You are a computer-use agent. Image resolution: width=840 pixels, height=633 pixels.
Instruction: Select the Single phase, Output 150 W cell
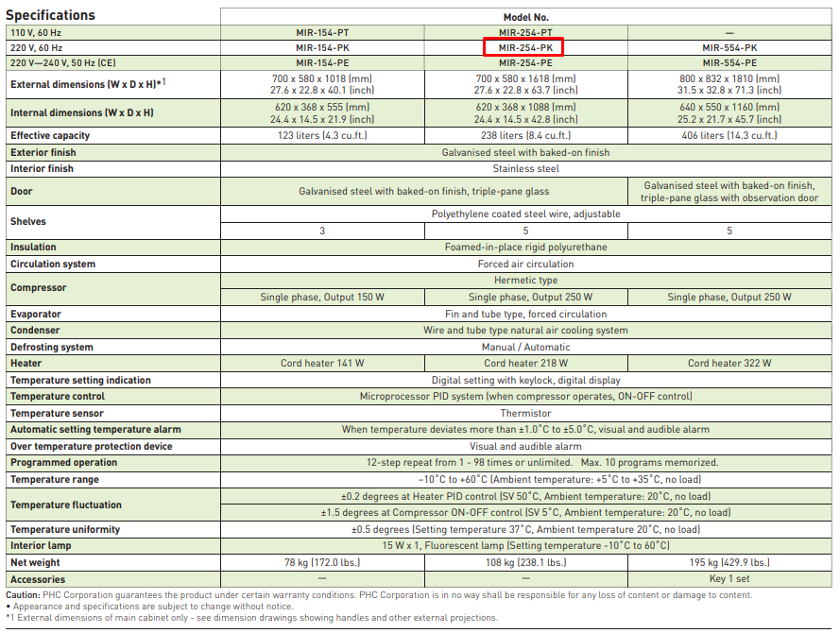[322, 298]
